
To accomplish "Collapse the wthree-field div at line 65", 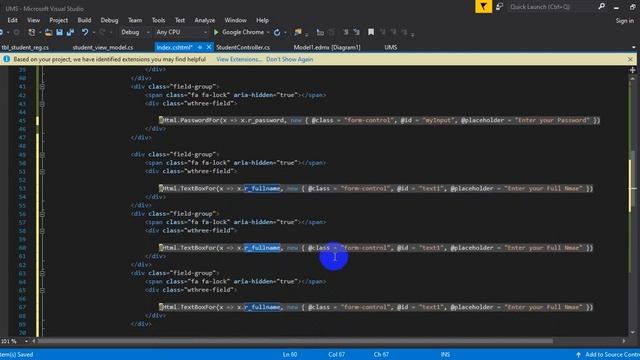I will [42, 290].
